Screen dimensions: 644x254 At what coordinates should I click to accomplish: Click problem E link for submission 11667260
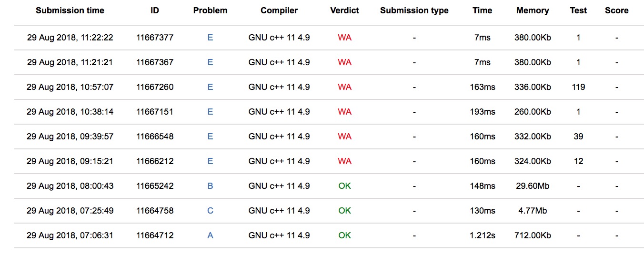coord(210,87)
